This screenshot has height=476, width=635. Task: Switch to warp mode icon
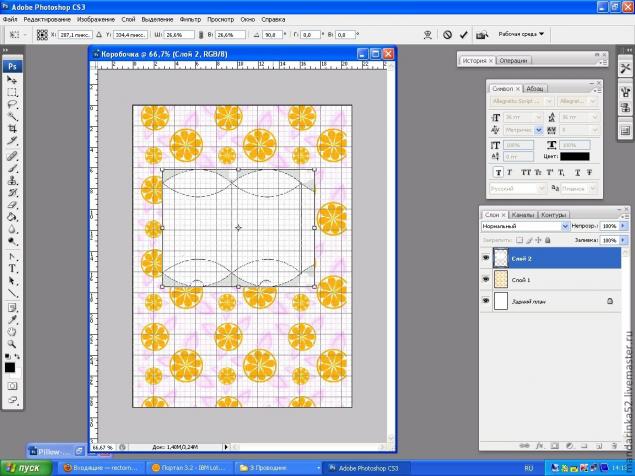click(428, 35)
